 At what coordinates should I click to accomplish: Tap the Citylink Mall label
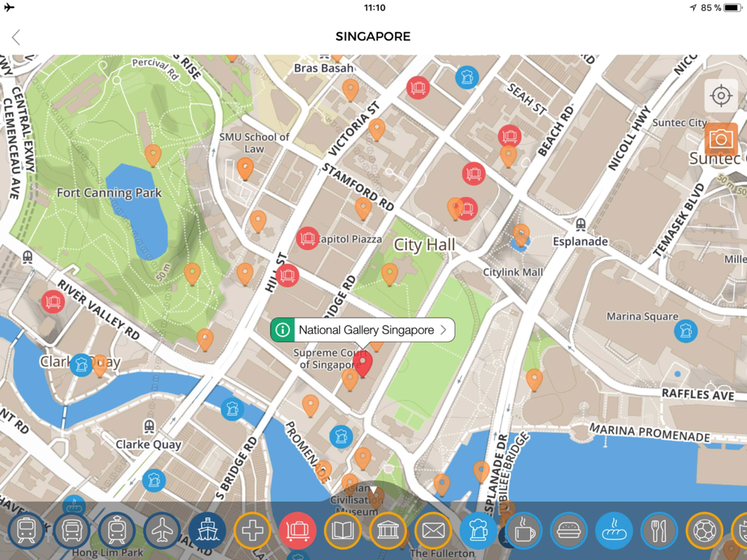tap(512, 273)
